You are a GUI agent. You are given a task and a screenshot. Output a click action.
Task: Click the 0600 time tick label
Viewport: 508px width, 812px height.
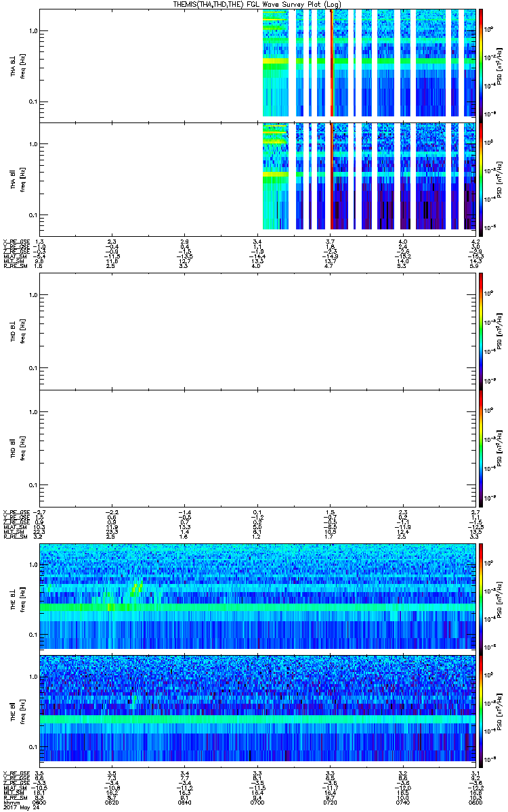(x=39, y=801)
